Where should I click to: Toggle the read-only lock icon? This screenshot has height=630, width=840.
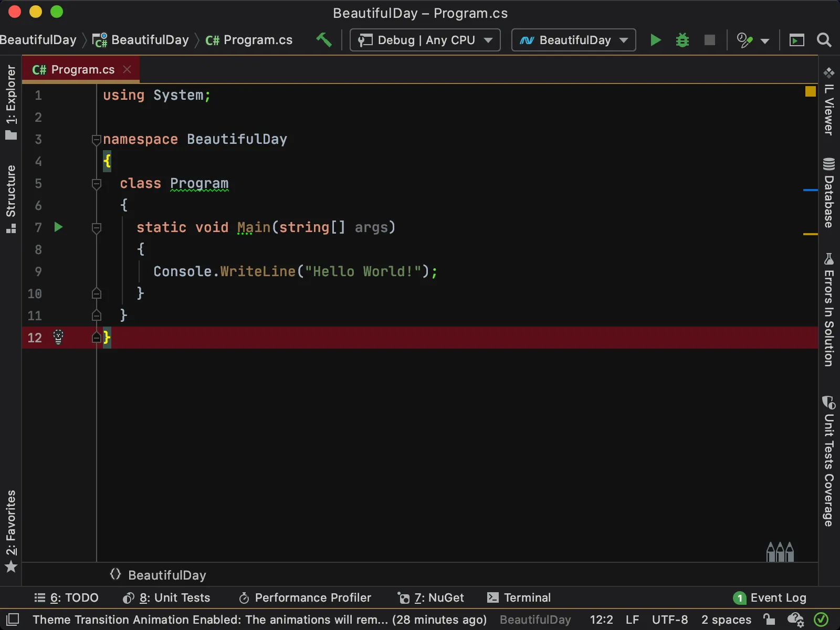click(x=769, y=619)
